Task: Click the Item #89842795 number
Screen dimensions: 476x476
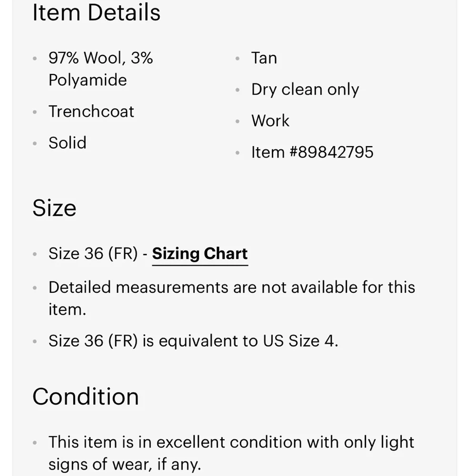Action: point(312,152)
